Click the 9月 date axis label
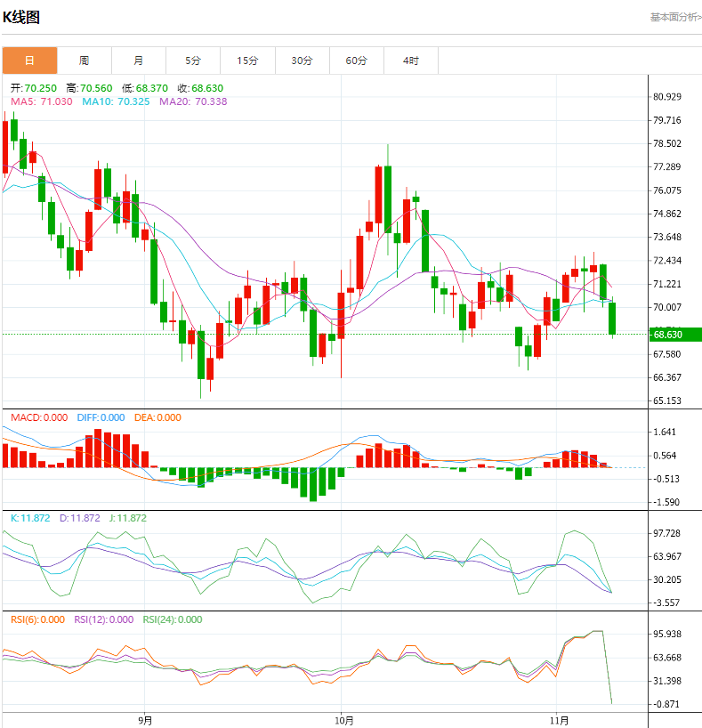 coord(145,721)
